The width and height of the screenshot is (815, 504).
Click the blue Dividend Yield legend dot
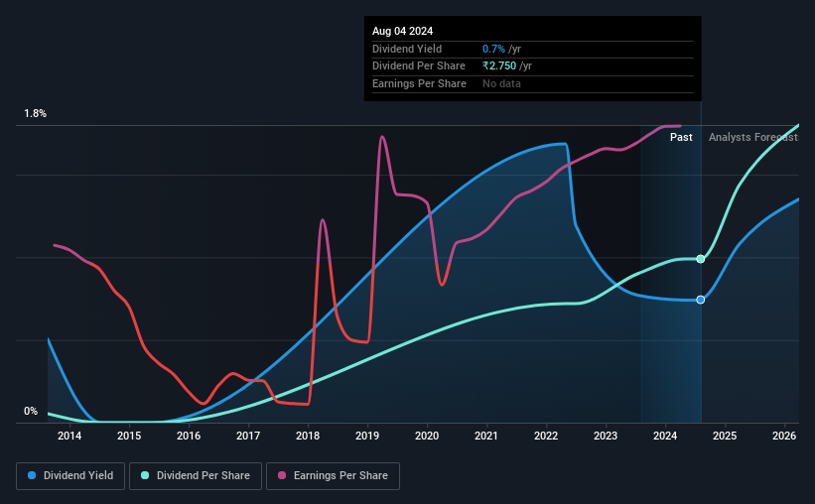[x=32, y=475]
